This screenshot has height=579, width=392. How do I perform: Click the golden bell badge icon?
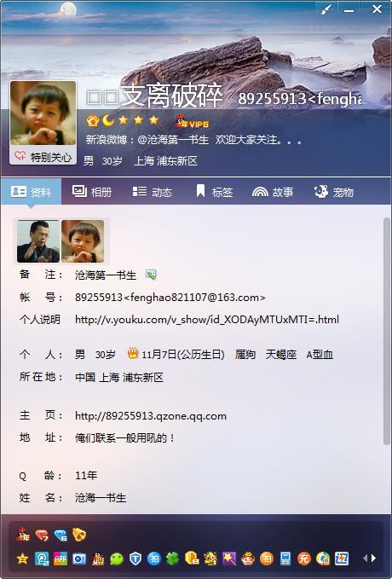[79, 535]
